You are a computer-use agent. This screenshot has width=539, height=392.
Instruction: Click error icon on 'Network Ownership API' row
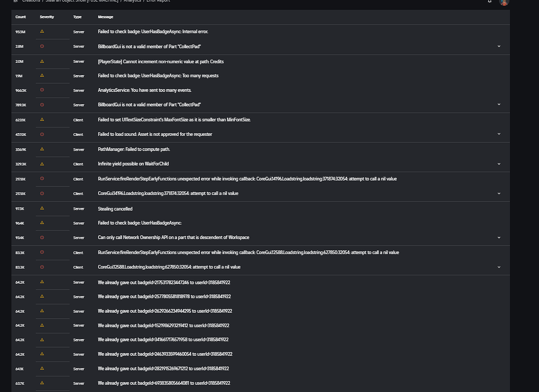42,237
